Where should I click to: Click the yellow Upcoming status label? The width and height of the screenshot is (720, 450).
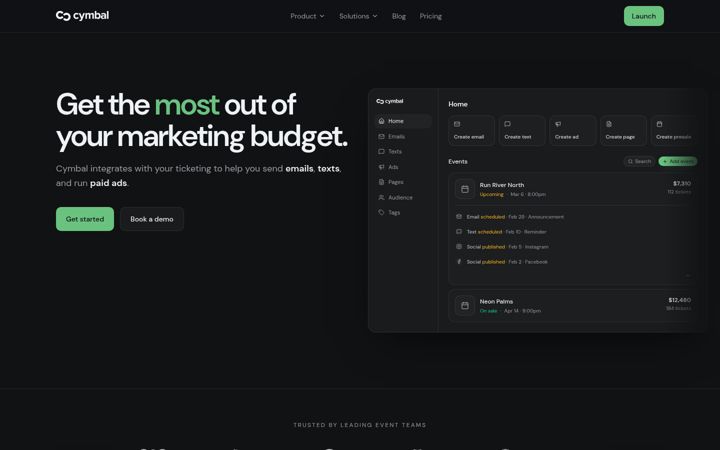click(491, 195)
